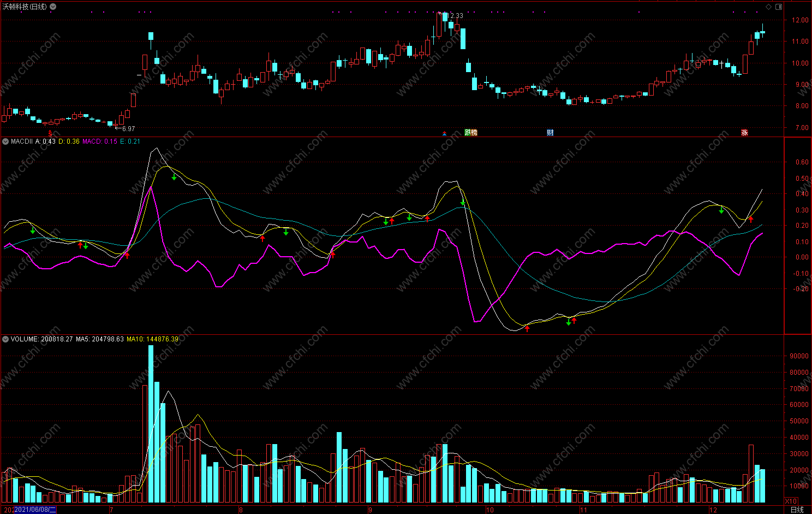Click month 11 on the time axis

coord(583,510)
